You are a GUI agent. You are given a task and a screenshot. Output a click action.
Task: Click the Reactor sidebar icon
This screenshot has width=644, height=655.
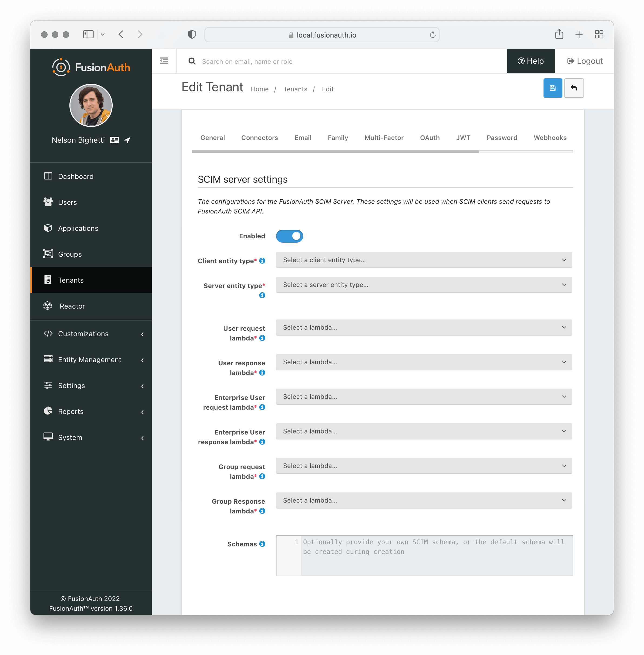[x=47, y=306]
